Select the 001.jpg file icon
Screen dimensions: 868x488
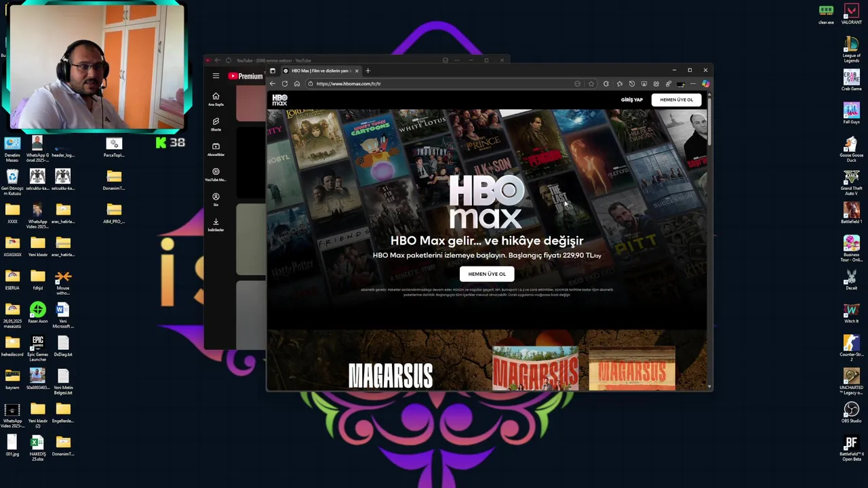coord(12,445)
